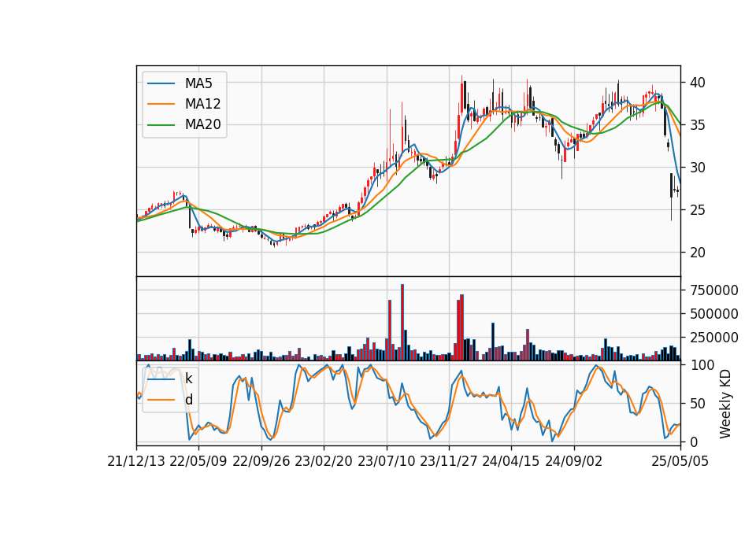Click the Weekly KD axis label
The image size is (756, 543).
[725, 404]
